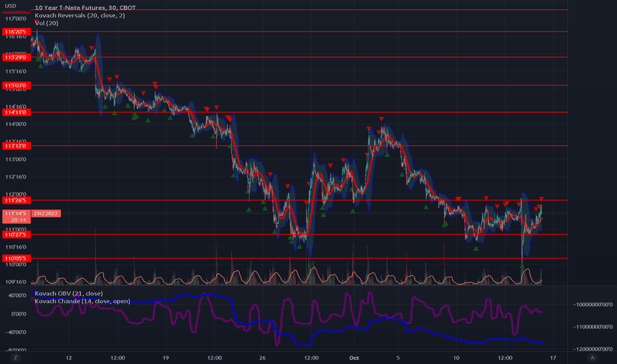Click the -40'00'0 oscillator axis value

[16, 332]
